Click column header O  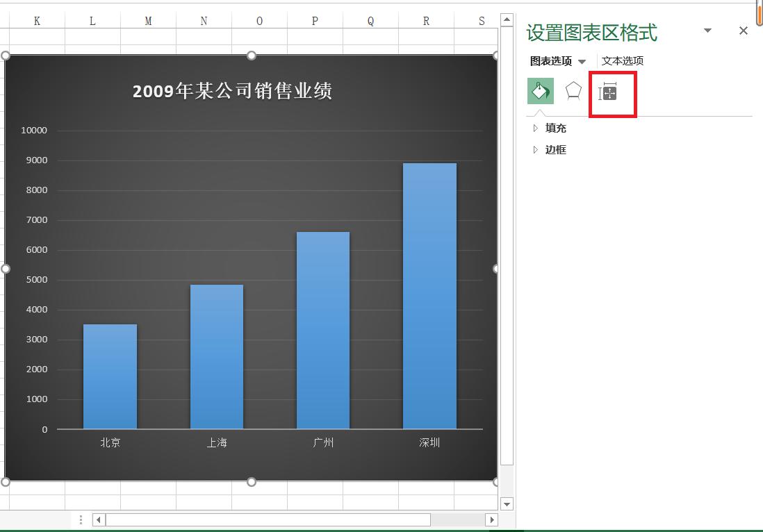(x=259, y=20)
